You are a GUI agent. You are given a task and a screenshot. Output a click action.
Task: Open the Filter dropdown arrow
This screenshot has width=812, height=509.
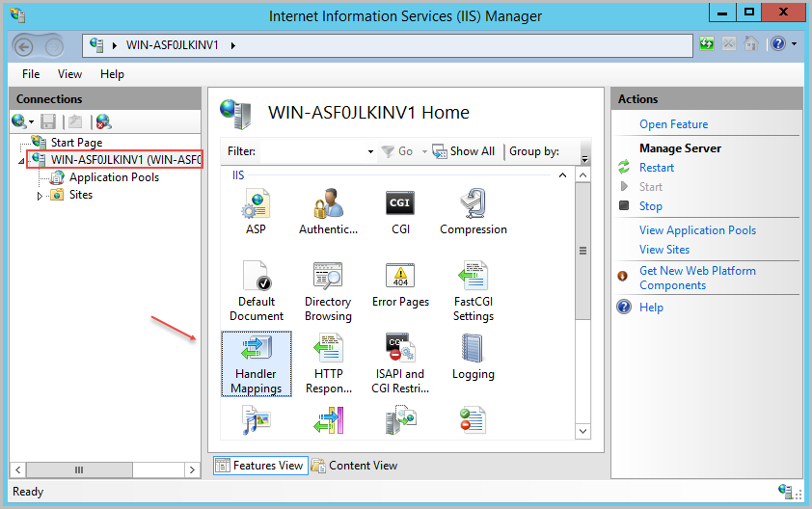tap(370, 152)
